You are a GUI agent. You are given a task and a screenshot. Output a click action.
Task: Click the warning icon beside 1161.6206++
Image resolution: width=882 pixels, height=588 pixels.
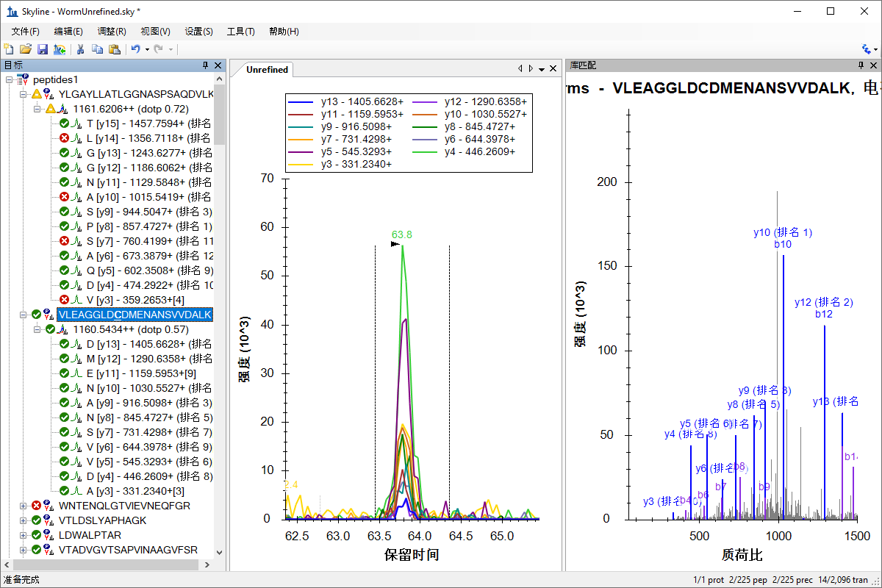coord(50,109)
